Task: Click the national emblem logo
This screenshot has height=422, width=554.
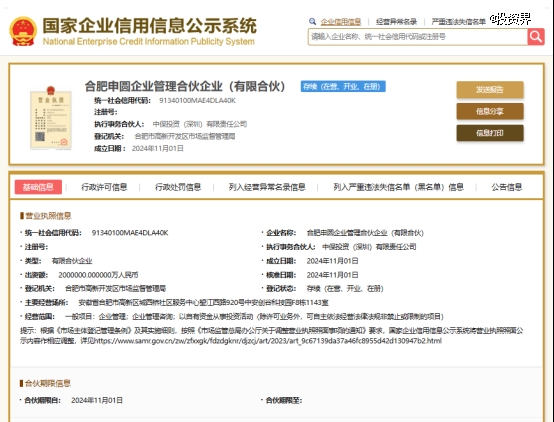Action: [x=23, y=31]
